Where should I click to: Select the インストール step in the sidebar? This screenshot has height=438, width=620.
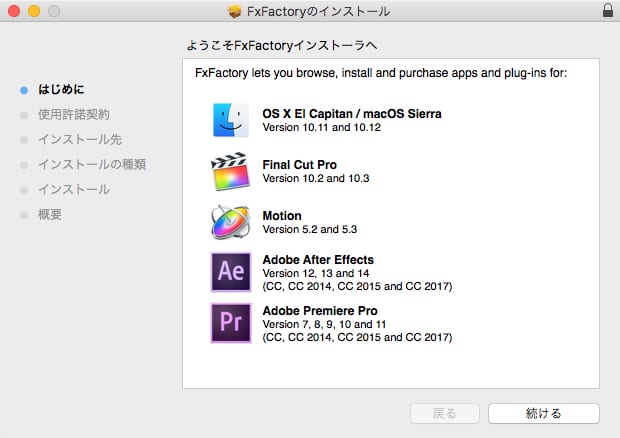pos(74,189)
